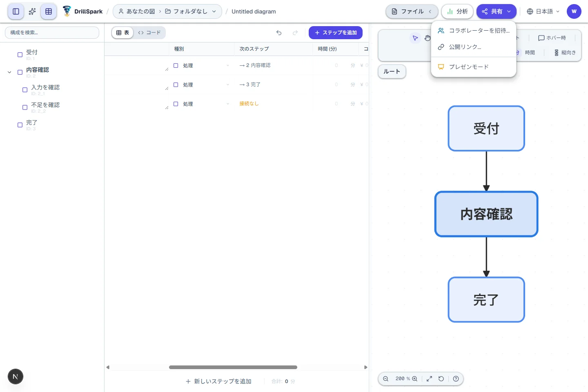Click the ルート button

coord(392,71)
